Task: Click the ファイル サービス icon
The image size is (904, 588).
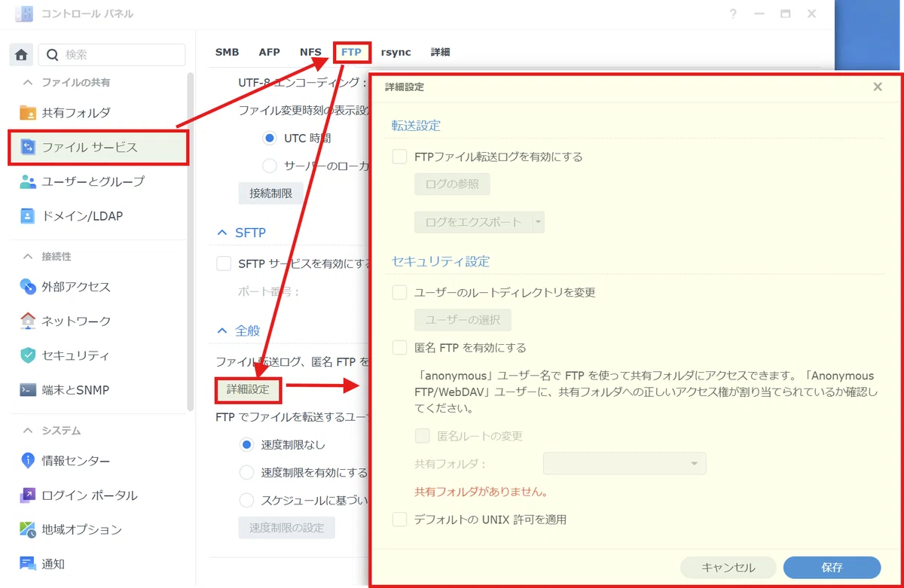Action: click(x=28, y=147)
